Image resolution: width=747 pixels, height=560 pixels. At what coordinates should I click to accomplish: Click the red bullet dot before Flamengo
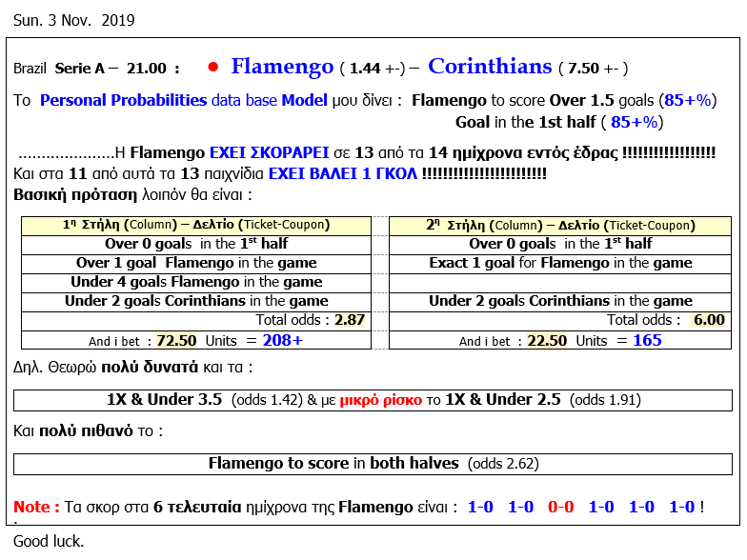click(x=213, y=68)
